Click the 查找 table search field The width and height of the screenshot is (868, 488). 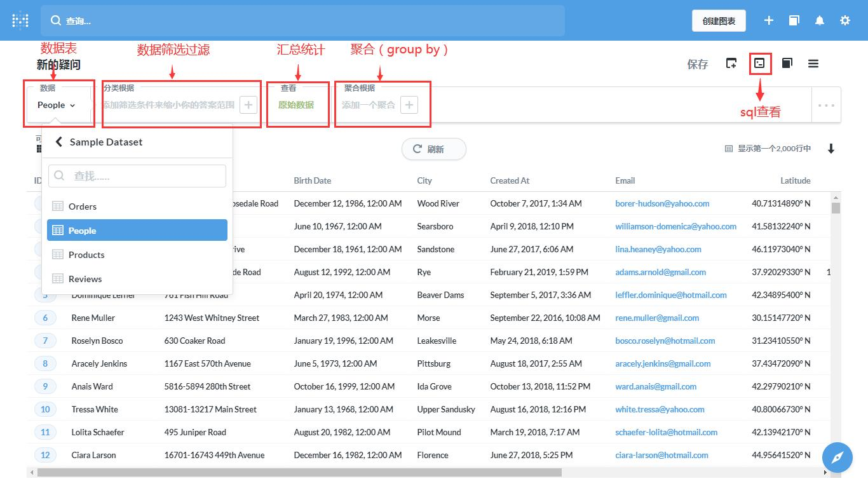click(137, 176)
